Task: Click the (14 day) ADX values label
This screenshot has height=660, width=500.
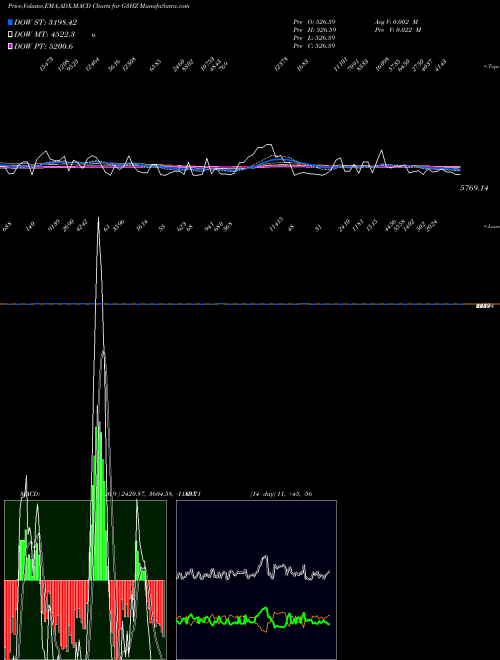Action: point(281,494)
